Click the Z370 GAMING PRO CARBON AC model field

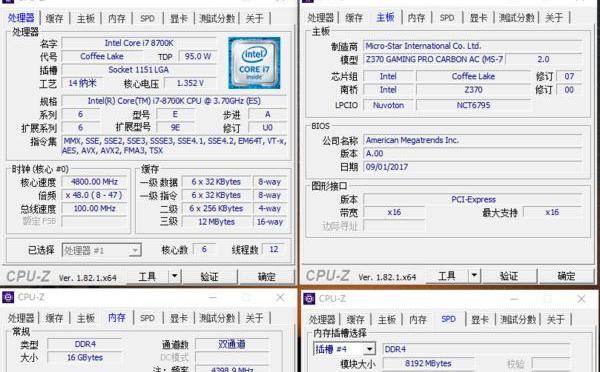434,59
